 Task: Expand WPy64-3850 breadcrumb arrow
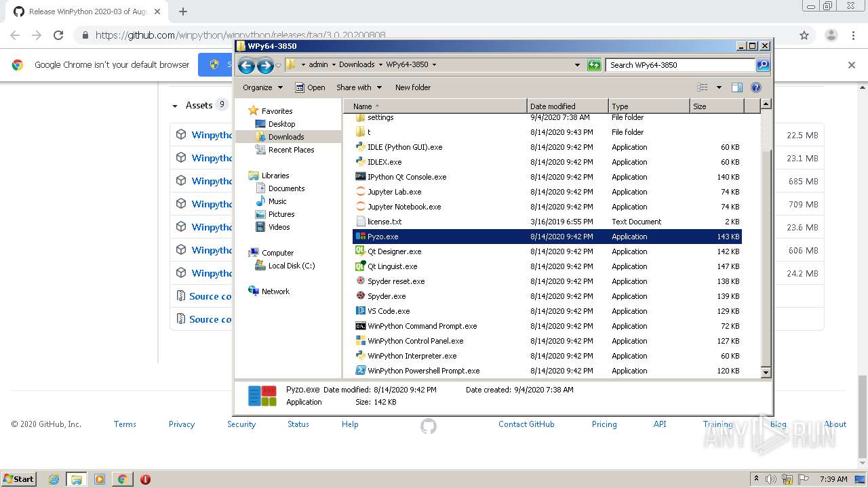pos(434,65)
